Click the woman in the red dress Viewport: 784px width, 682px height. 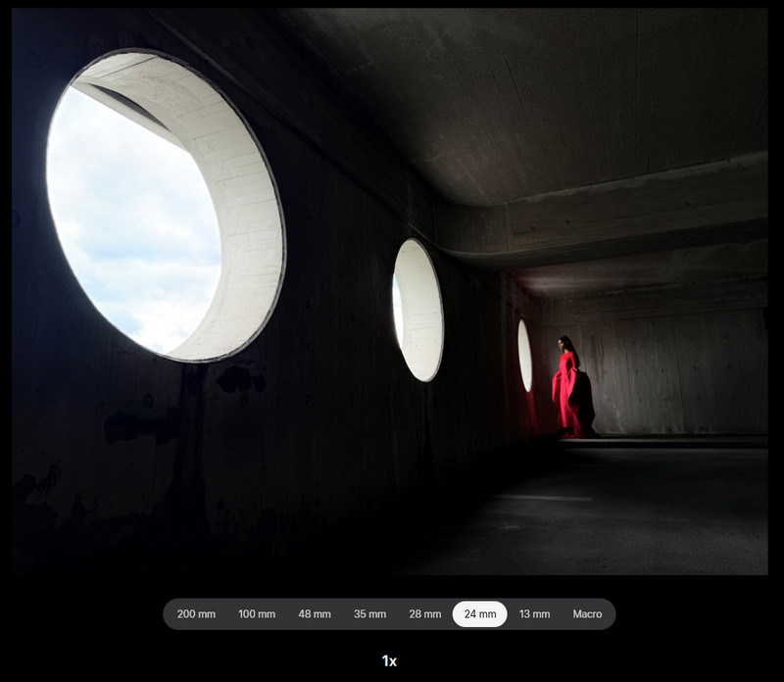[567, 387]
